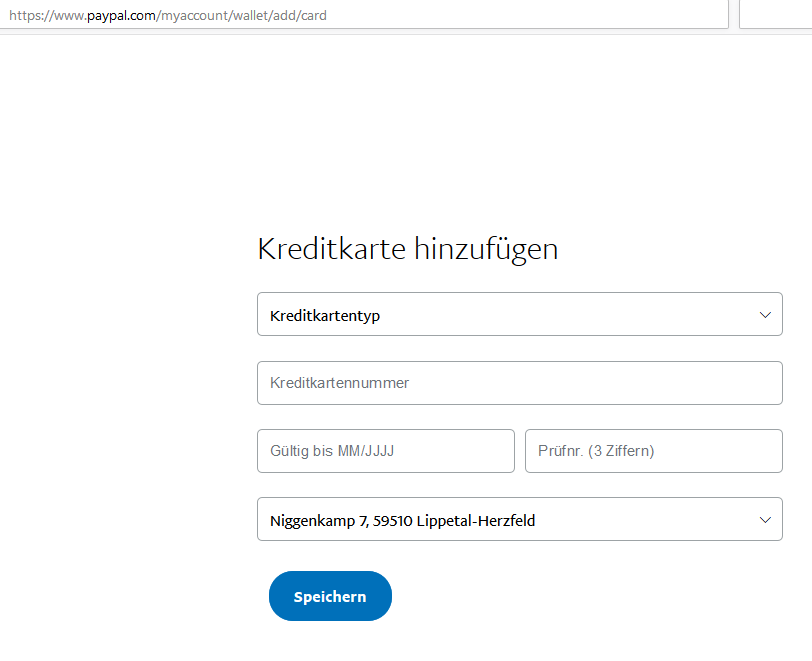Select the browser address bar URL
The image size is (812, 661).
click(x=168, y=16)
